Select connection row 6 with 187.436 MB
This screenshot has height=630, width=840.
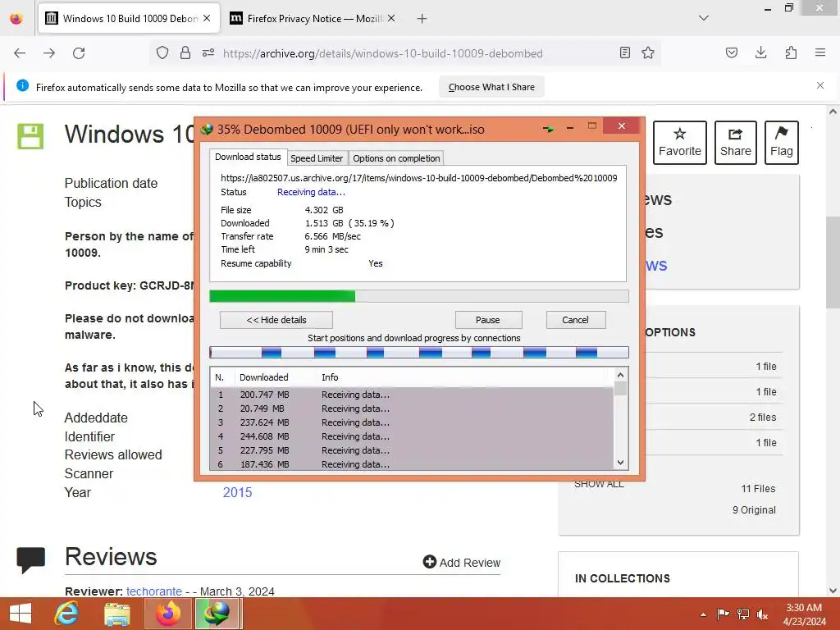click(412, 464)
